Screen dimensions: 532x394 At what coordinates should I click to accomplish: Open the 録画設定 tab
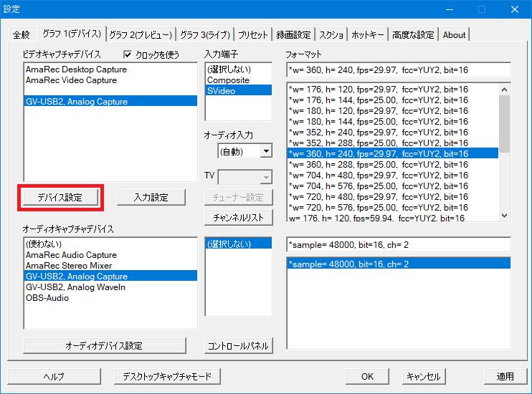tap(293, 34)
